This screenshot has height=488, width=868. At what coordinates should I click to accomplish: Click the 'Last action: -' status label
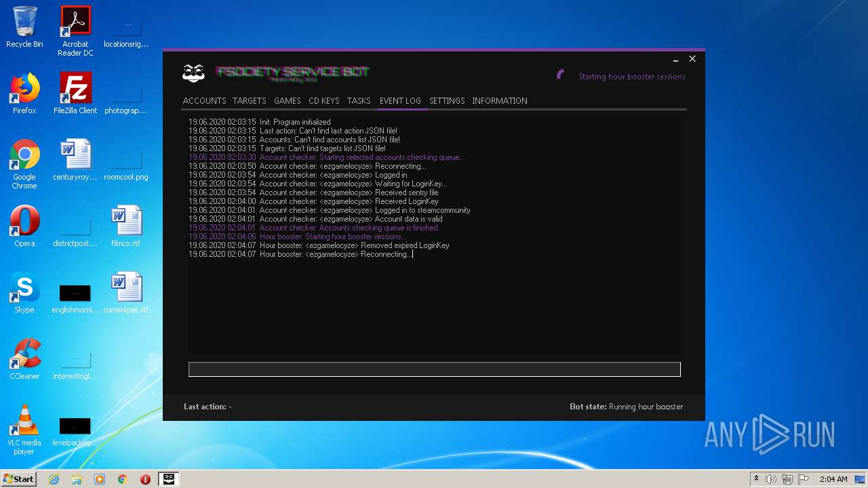point(208,407)
